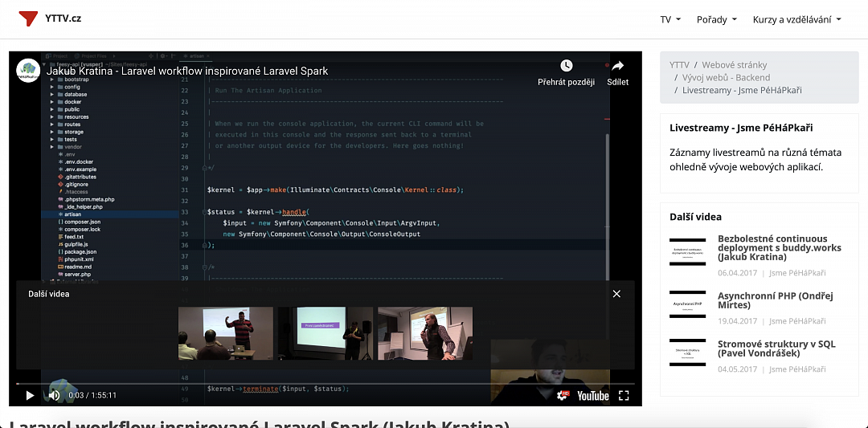Click Jsme PéHáPkaři next to 19.04.2017
The width and height of the screenshot is (868, 428).
[797, 320]
